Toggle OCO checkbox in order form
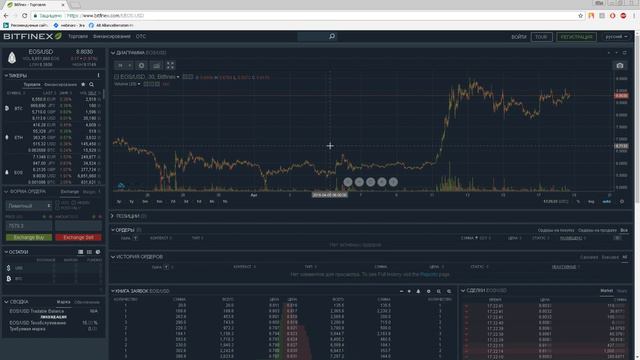This screenshot has height=360, width=640. tap(57, 202)
